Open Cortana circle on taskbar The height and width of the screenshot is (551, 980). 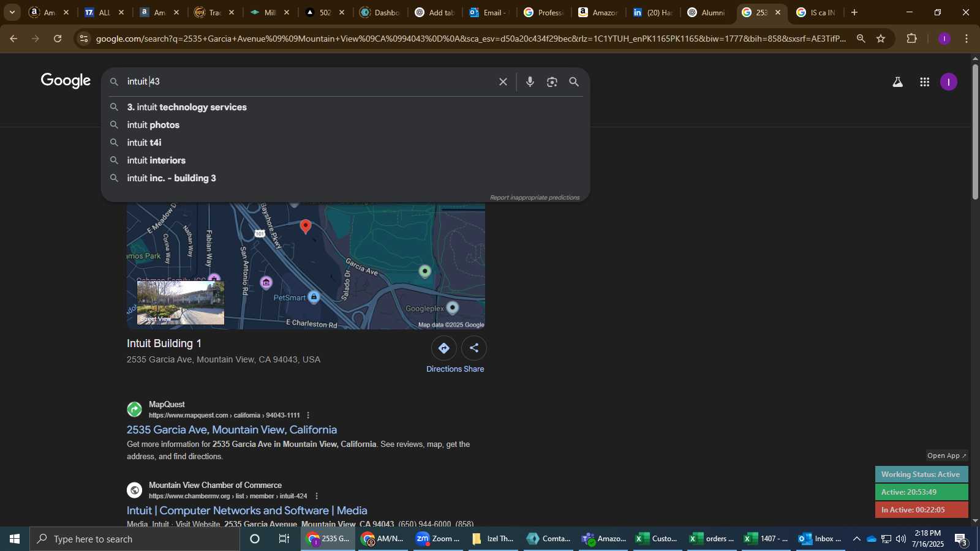(x=255, y=539)
